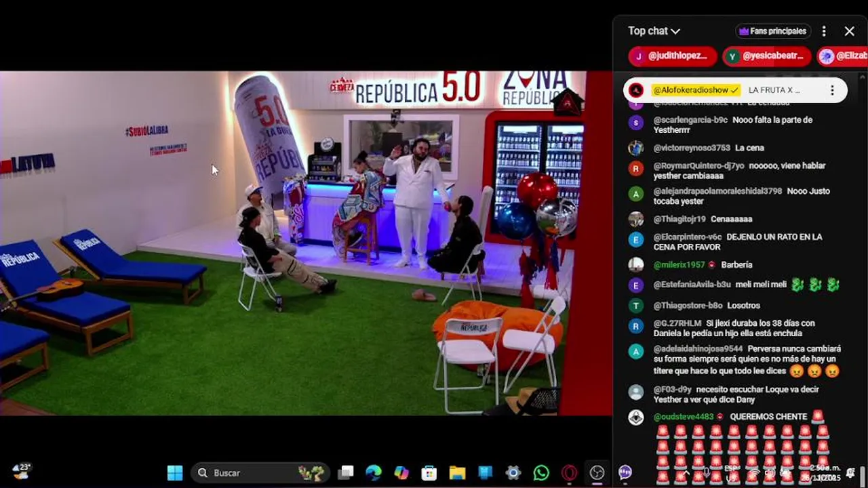Select username @Thiagostore-b8o in chat
This screenshot has height=488, width=868.
pos(686,306)
